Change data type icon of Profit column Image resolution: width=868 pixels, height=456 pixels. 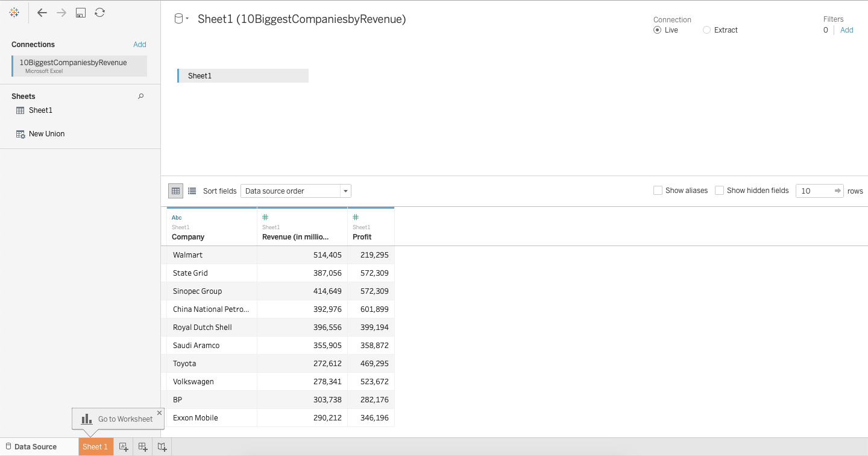click(356, 217)
